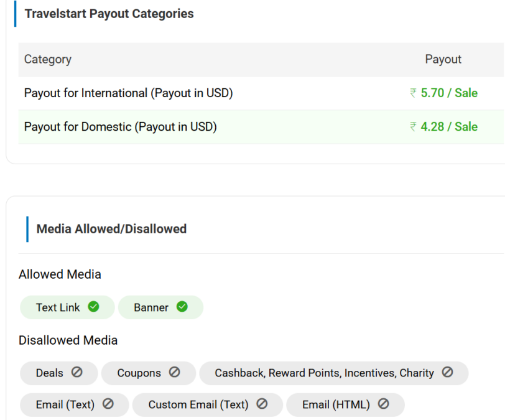Click the 5.70 / Sale payout value
This screenshot has width=505, height=420.
448,93
